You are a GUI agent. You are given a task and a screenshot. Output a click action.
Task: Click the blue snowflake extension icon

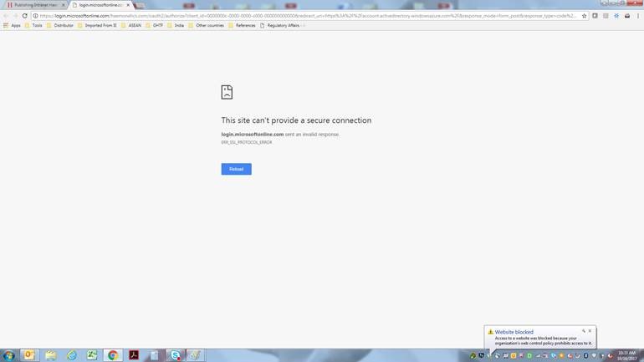(x=616, y=16)
